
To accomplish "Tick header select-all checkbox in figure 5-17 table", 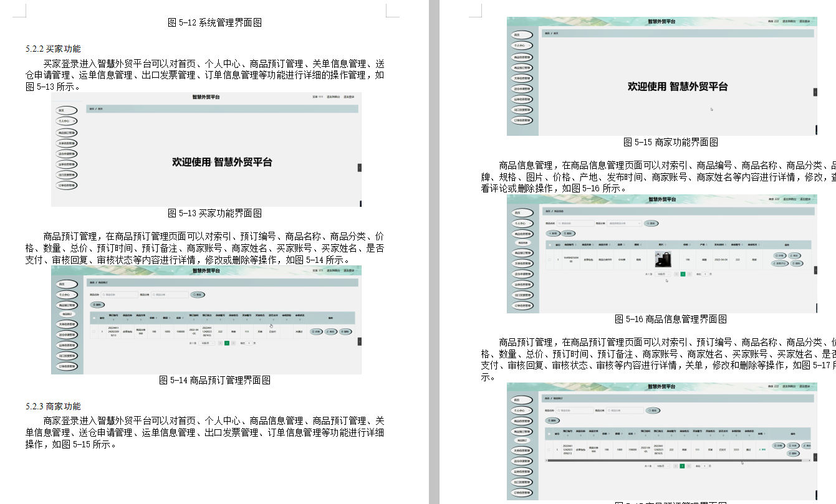I will pos(549,434).
